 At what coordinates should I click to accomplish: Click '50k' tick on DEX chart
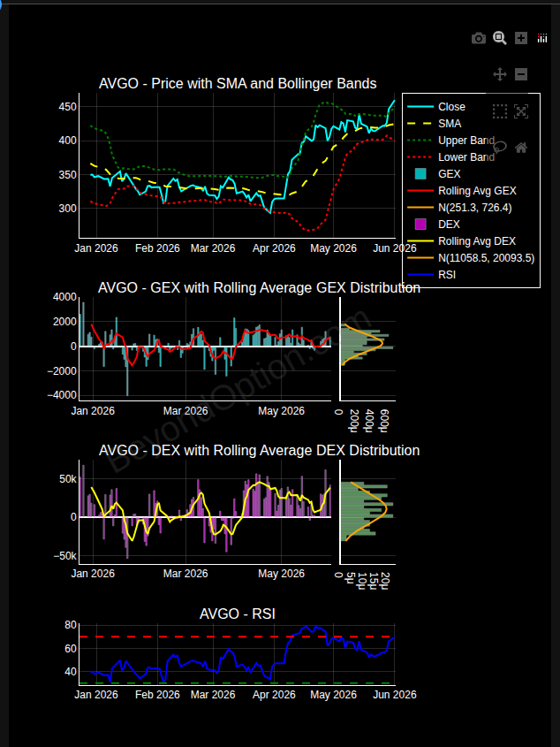click(x=67, y=478)
